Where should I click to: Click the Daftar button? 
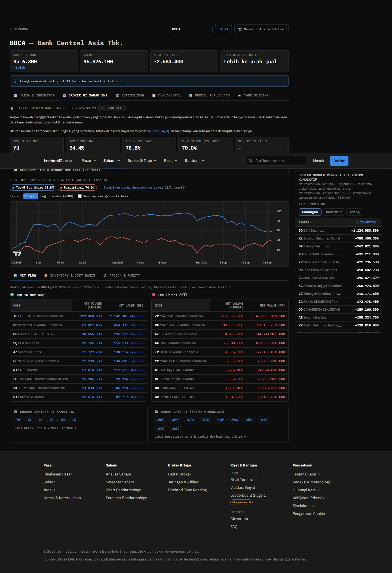(339, 161)
